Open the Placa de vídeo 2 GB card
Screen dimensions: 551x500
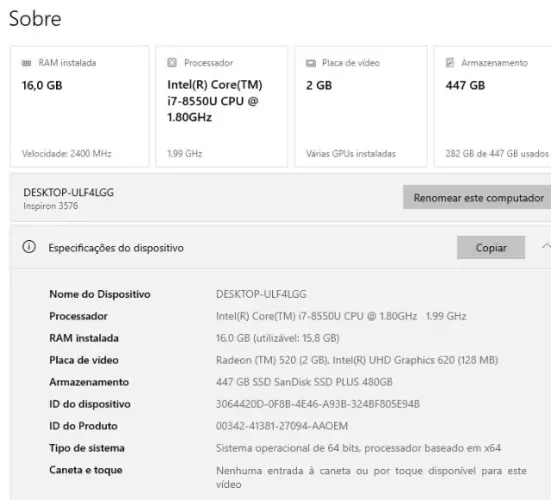click(x=361, y=106)
